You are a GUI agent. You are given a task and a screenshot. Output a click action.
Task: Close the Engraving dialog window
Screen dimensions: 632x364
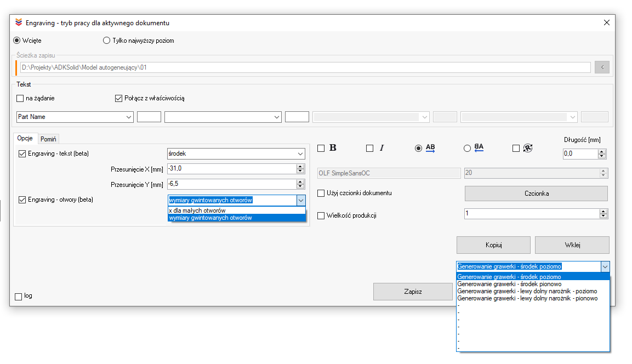607,22
